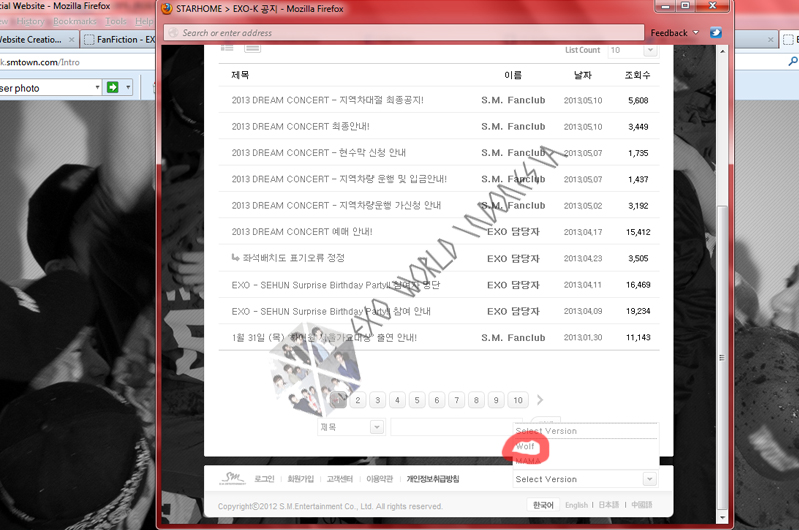This screenshot has height=530, width=799.
Task: Open post dated 2013.04.09 SEHUN Birthday Party
Action: (x=331, y=311)
